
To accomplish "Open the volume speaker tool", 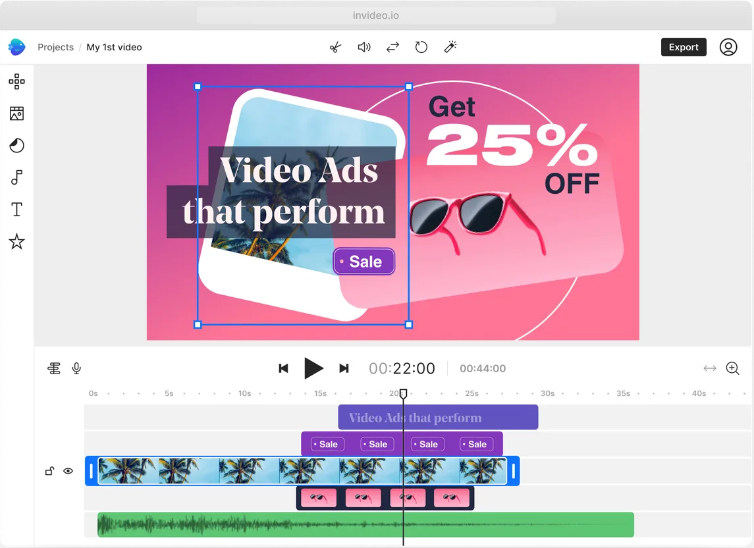I will [x=364, y=47].
